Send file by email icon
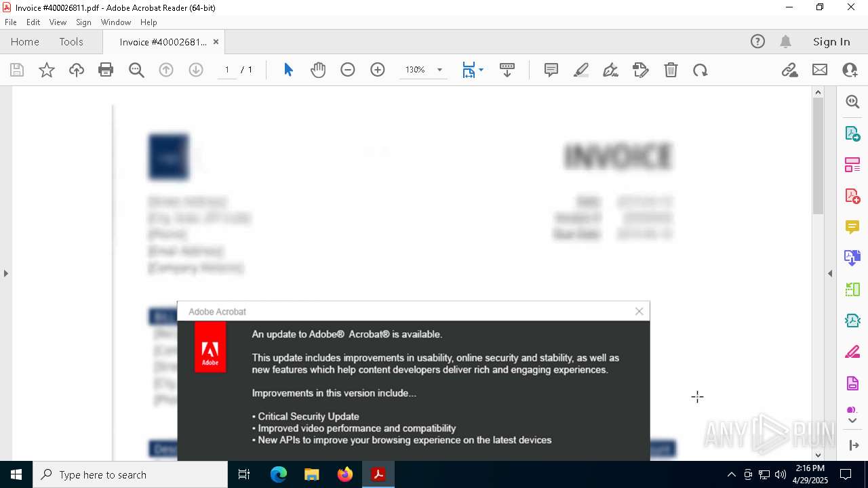This screenshot has width=868, height=488. 820,70
